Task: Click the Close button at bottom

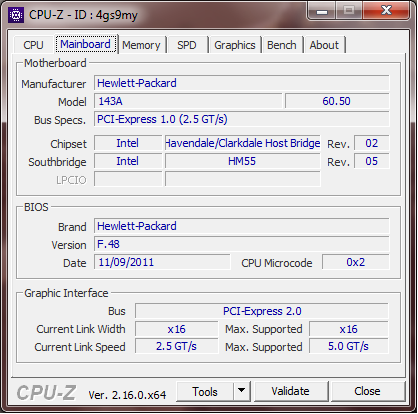Action: [x=367, y=391]
